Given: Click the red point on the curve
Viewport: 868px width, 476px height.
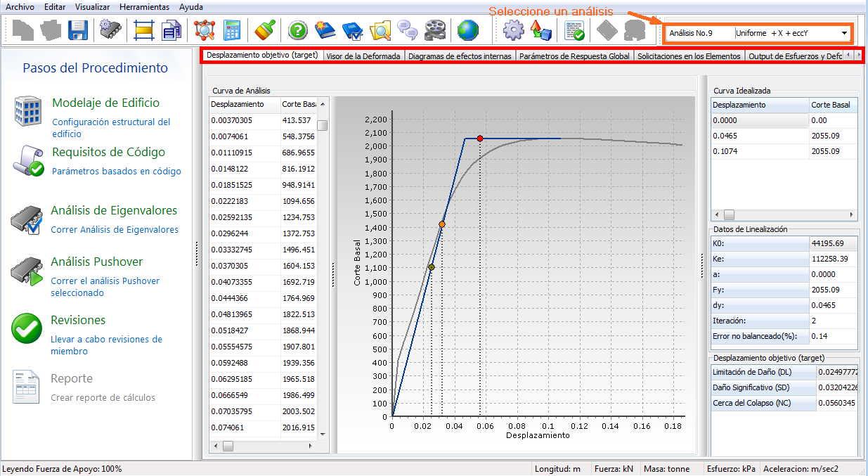Looking at the screenshot, I should [480, 139].
